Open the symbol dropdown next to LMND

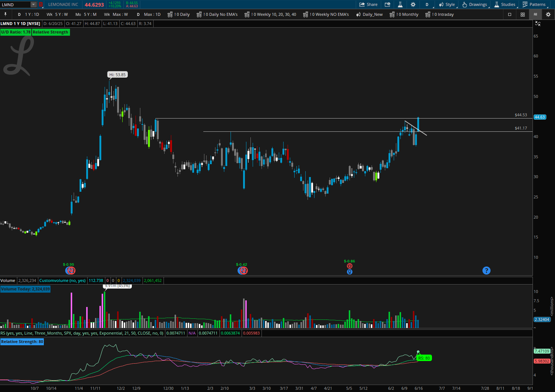click(x=33, y=4)
